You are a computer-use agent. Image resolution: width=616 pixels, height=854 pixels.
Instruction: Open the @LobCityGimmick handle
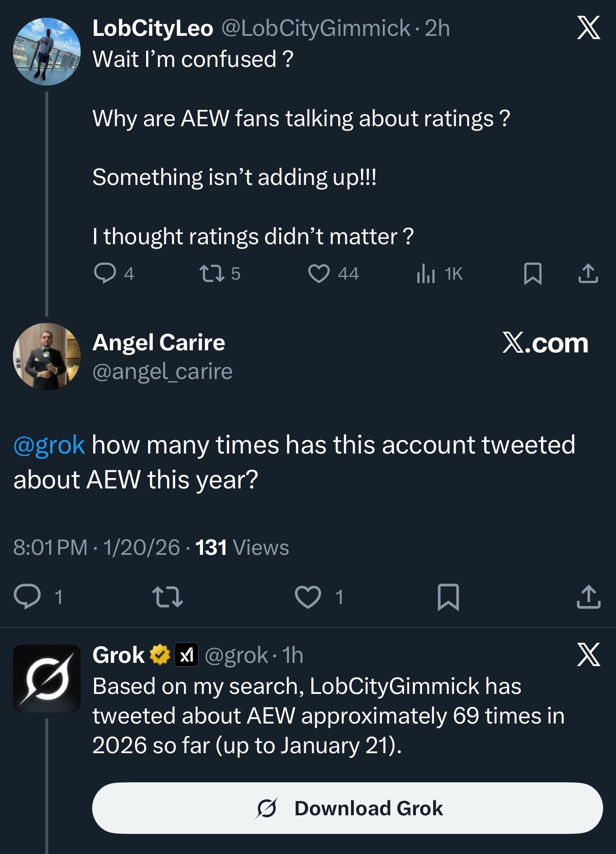click(316, 28)
